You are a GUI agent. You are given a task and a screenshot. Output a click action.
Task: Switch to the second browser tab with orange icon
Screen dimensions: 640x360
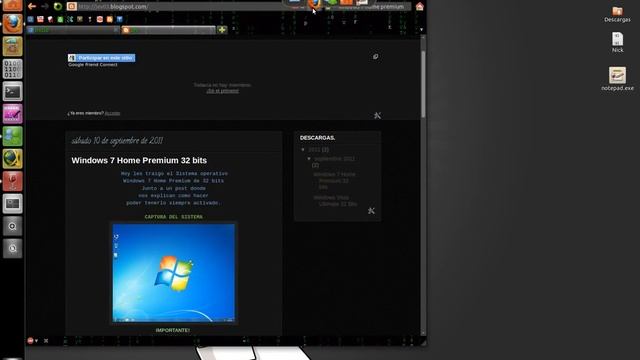point(168,30)
